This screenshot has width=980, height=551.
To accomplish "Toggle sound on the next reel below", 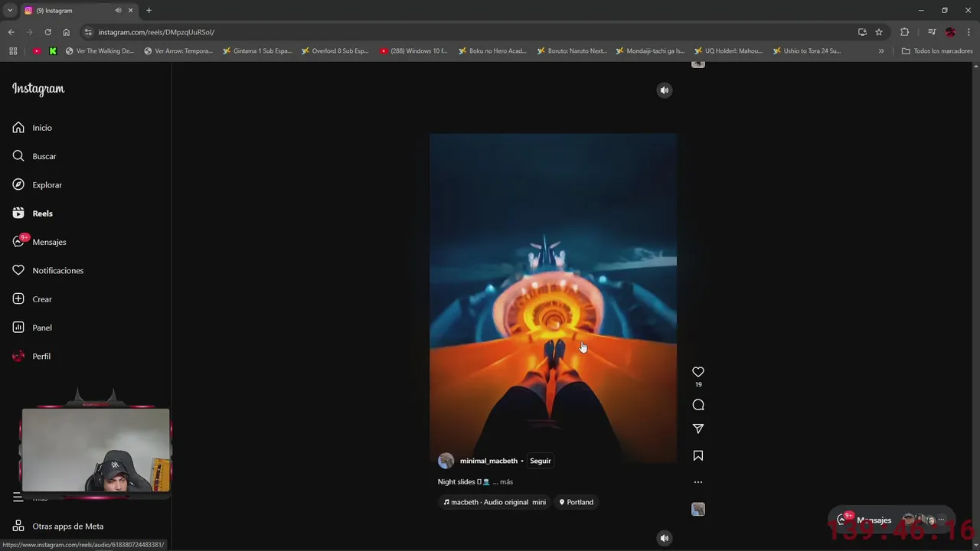I will coord(665,538).
